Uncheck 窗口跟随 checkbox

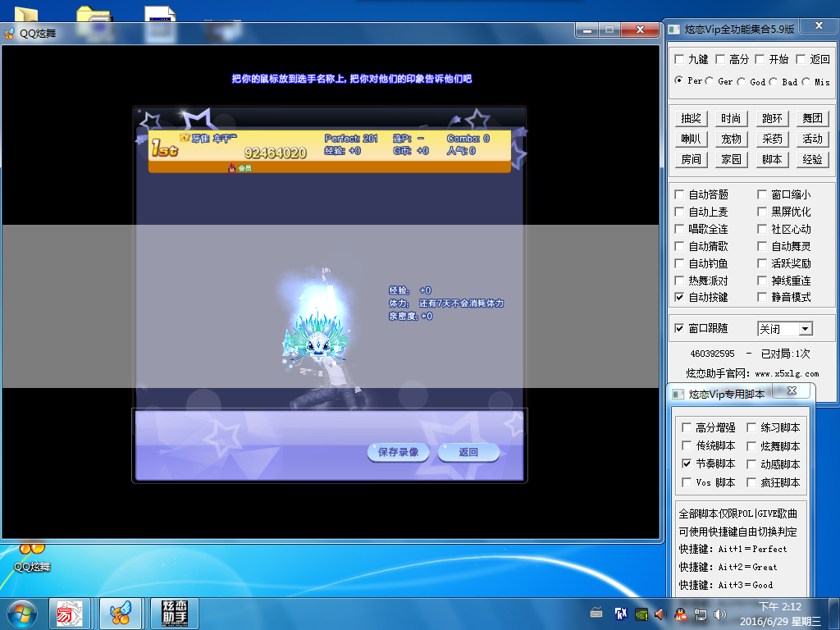tap(679, 328)
